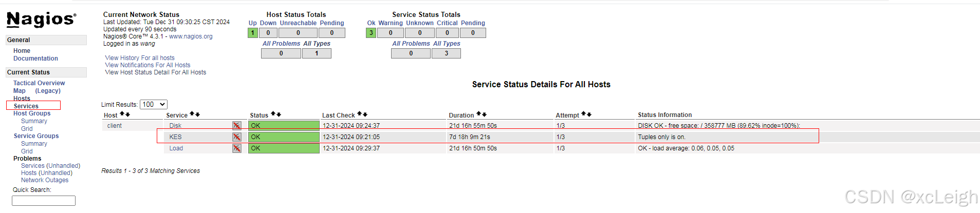Click View History For all hosts
Image resolution: width=980 pixels, height=213 pixels.
click(140, 58)
